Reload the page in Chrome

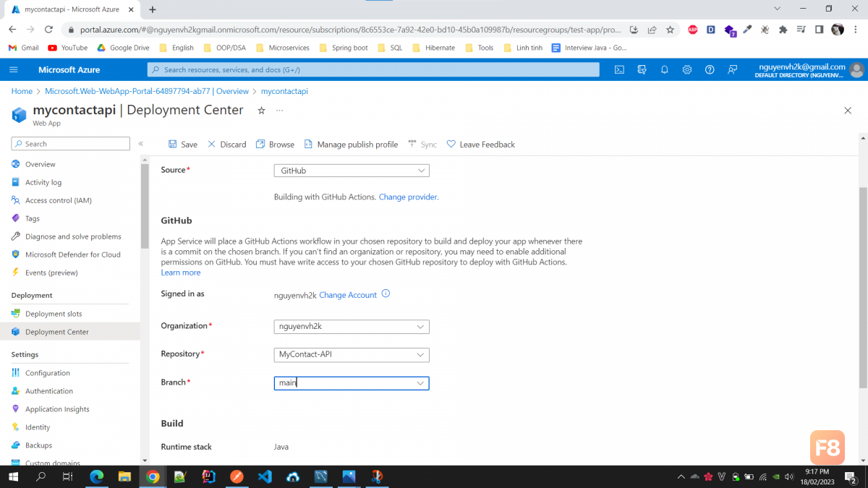48,30
